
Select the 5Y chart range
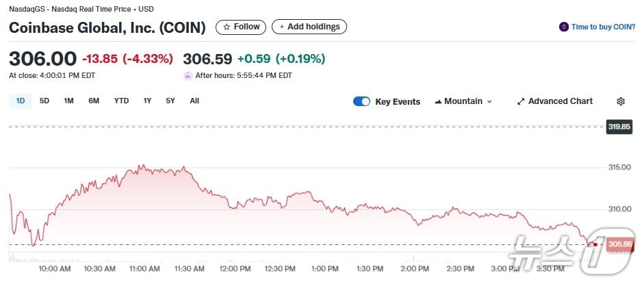coord(170,101)
